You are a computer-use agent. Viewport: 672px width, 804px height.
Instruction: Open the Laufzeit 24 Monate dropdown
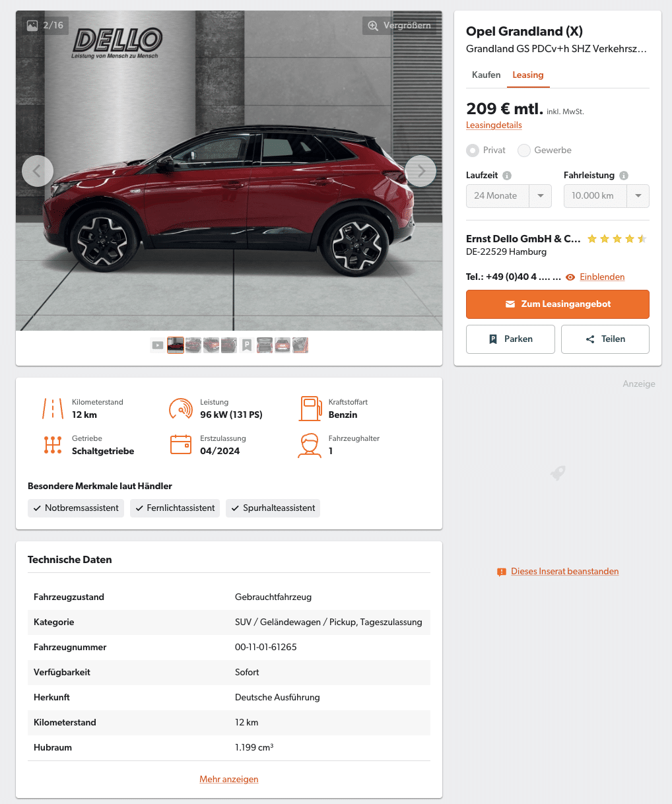[x=509, y=196]
